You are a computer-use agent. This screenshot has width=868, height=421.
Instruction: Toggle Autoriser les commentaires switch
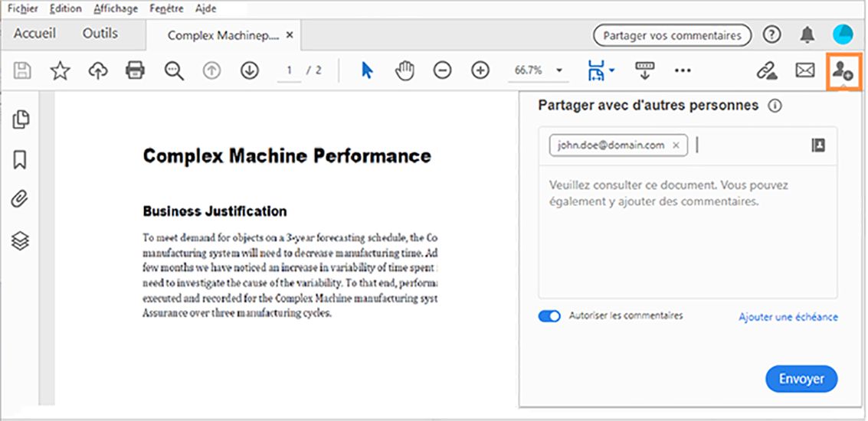point(550,316)
